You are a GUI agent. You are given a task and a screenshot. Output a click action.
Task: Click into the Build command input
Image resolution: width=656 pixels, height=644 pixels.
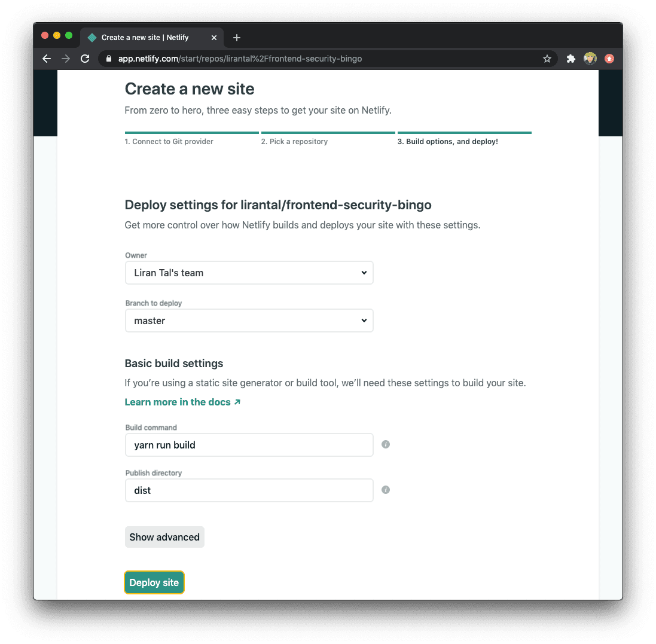(249, 445)
